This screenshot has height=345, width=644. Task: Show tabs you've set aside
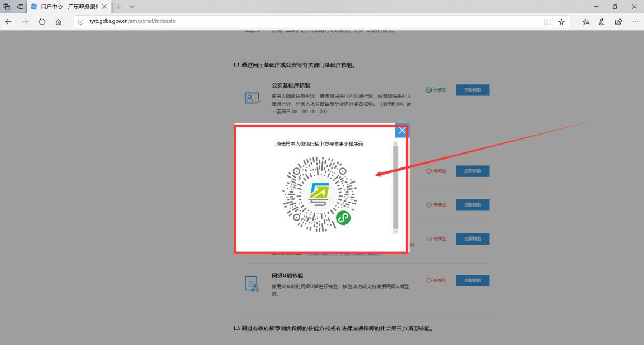[7, 7]
